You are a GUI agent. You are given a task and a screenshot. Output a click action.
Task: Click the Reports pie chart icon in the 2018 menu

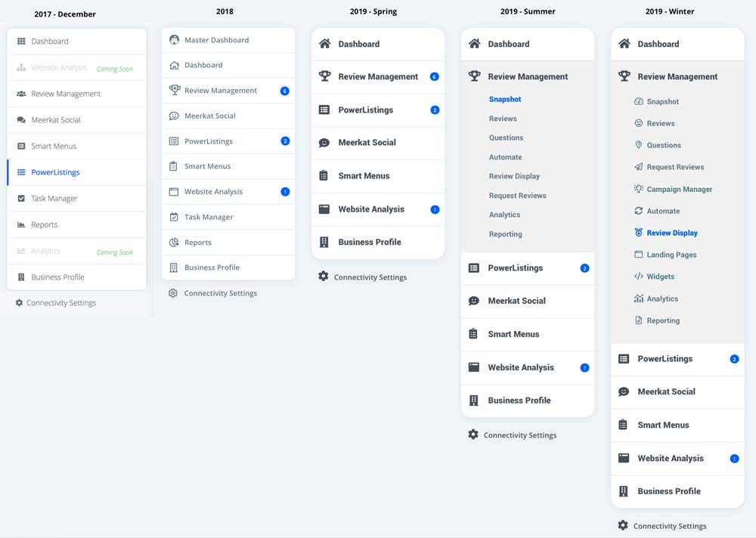pos(174,243)
